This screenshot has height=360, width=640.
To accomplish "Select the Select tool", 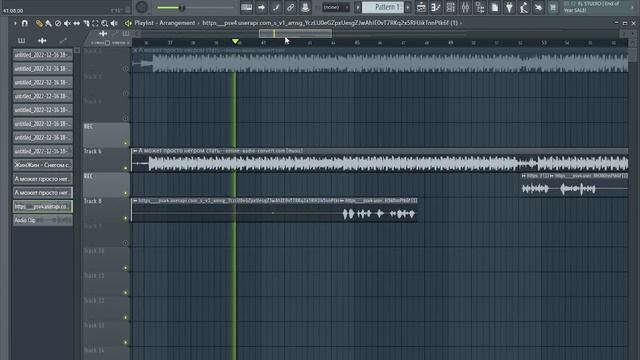I will tap(96, 24).
